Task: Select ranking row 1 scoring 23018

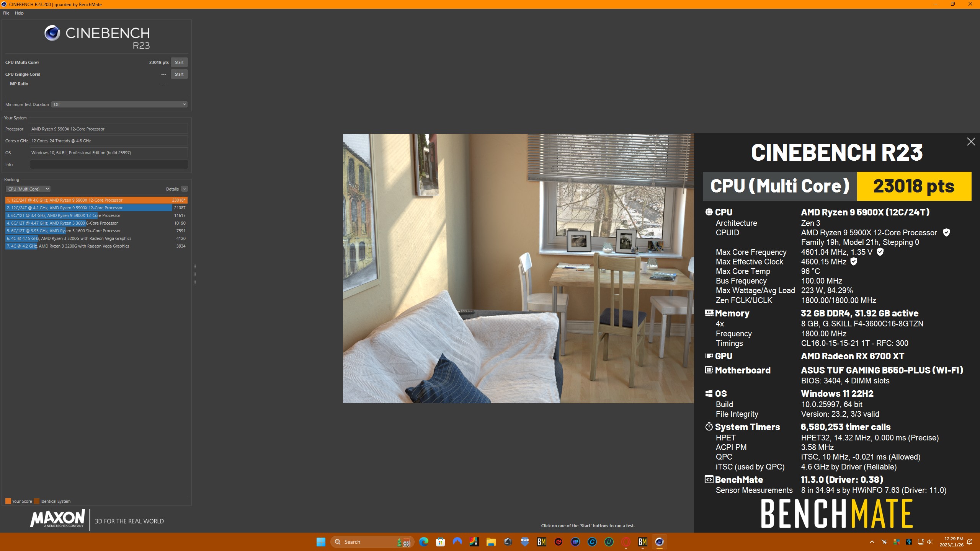Action: pyautogui.click(x=96, y=200)
